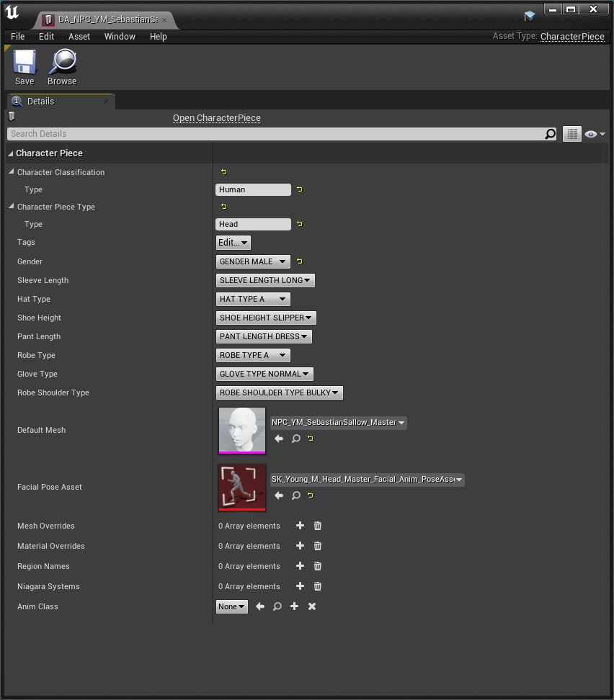Click the Default Mesh head thumbnail

pos(241,431)
